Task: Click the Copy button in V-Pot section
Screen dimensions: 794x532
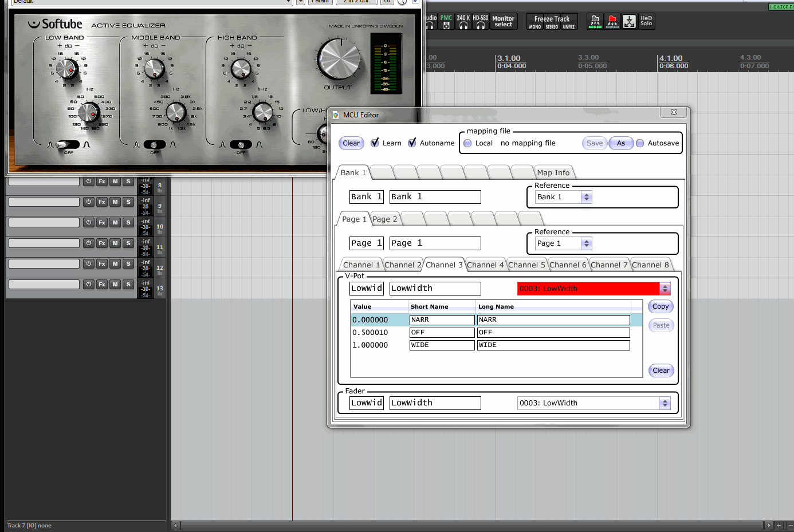Action: pos(661,307)
